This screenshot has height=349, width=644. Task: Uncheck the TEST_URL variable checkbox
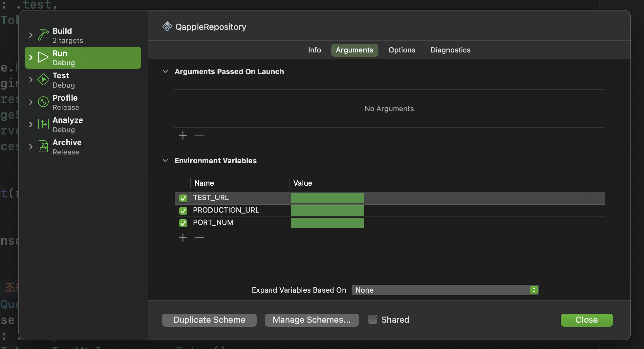tap(183, 198)
